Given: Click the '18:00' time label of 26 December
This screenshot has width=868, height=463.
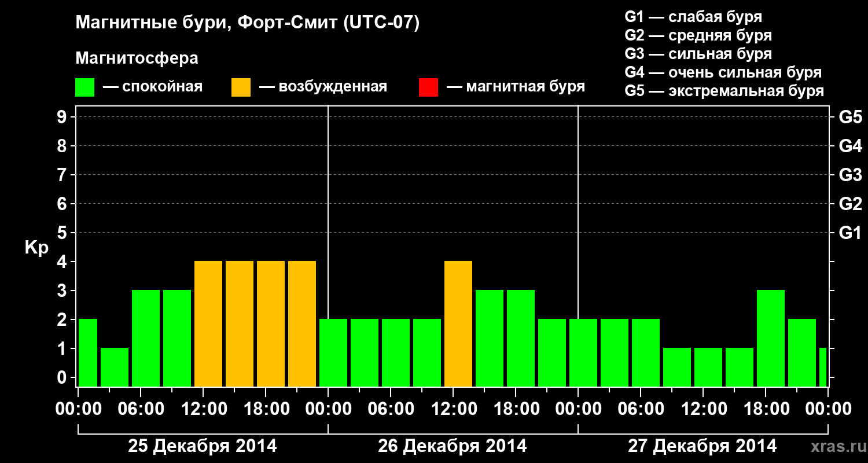Looking at the screenshot, I should [516, 409].
